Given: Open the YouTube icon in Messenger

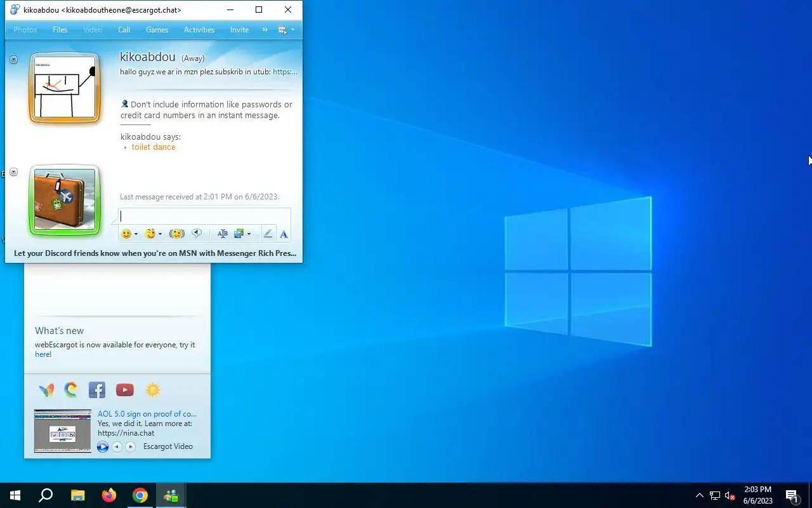Looking at the screenshot, I should pyautogui.click(x=125, y=390).
